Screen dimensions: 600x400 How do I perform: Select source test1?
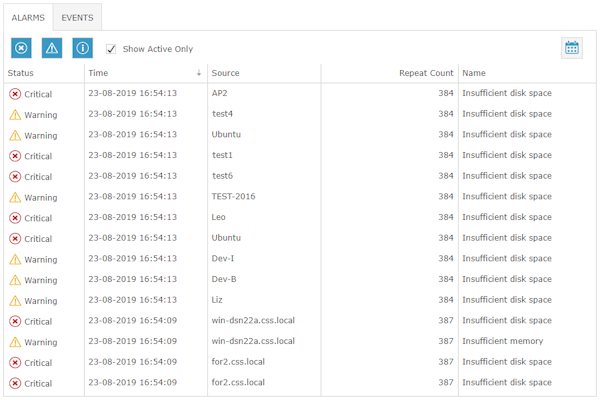click(x=222, y=155)
